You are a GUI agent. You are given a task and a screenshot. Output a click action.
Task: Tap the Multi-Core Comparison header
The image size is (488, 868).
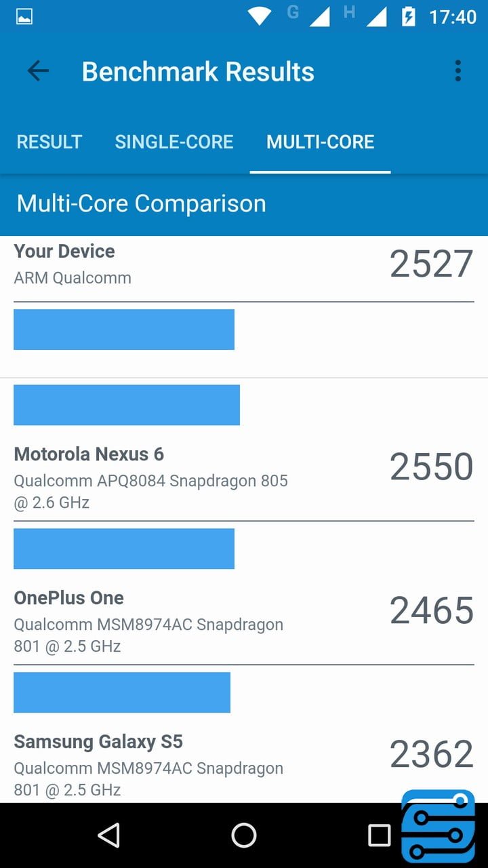[x=141, y=203]
